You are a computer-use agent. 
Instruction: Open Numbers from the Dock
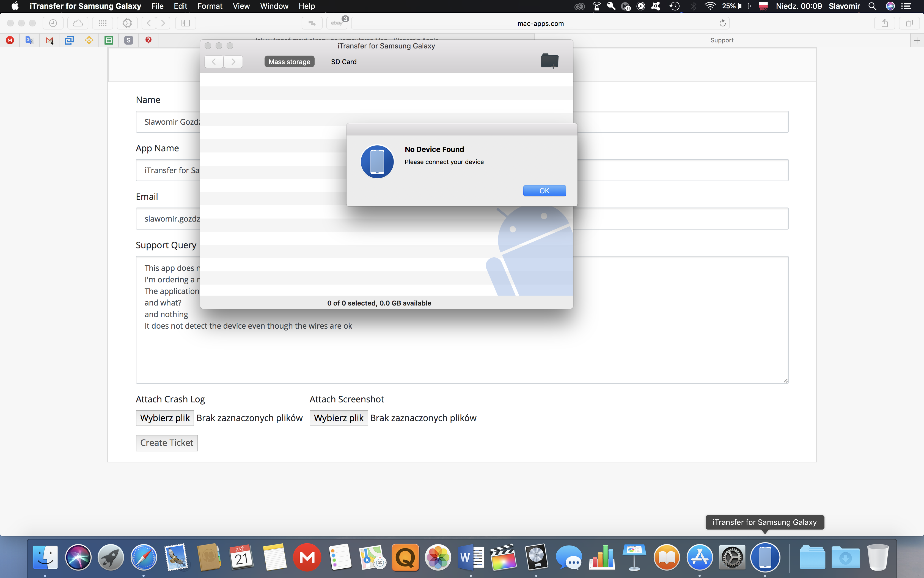(x=602, y=557)
